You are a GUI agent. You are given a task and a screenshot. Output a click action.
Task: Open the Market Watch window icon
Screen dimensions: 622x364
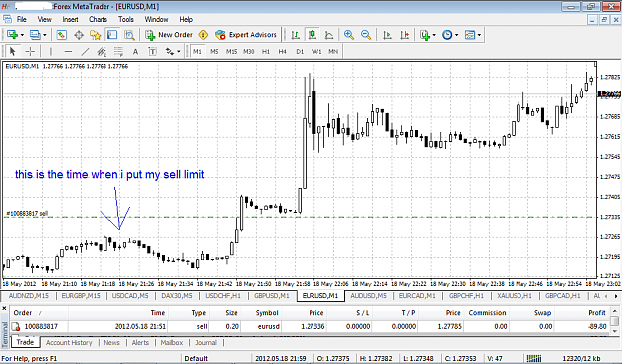[61, 35]
